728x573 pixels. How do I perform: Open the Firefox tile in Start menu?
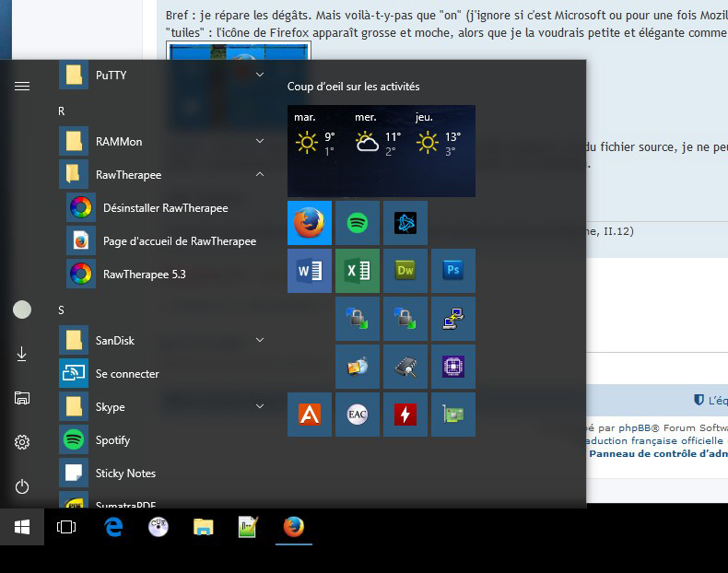(310, 223)
